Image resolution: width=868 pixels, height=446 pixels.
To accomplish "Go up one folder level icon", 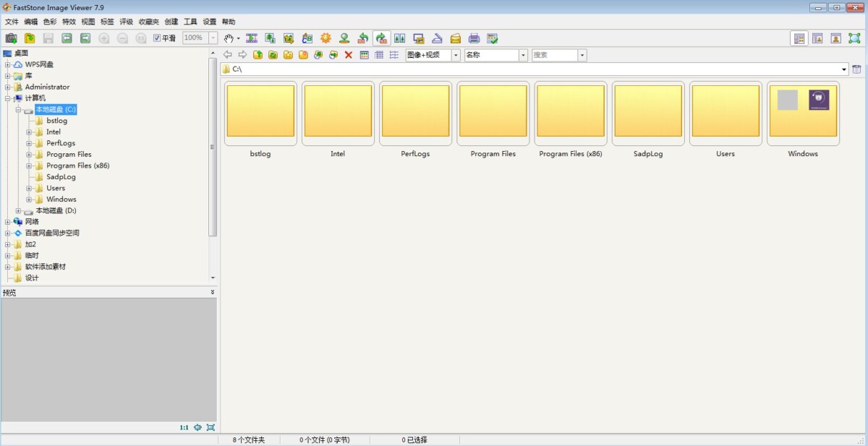I will tap(258, 55).
